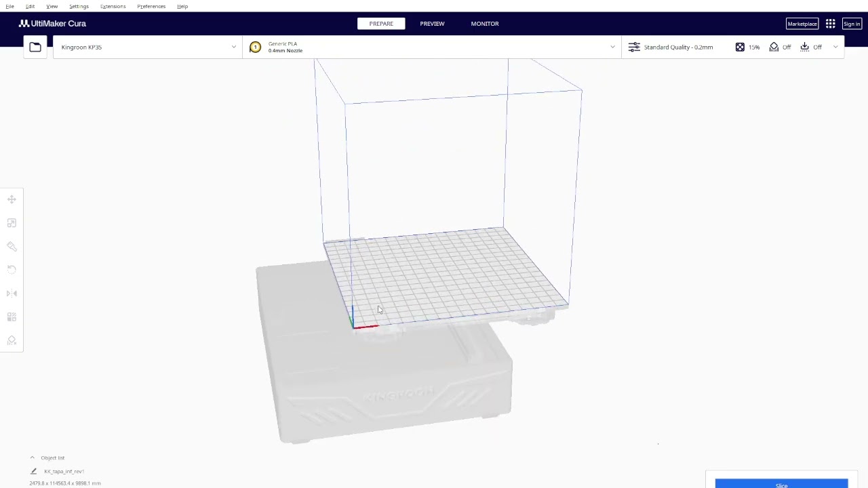Click the Undo-style tool in the sidebar

click(x=12, y=270)
